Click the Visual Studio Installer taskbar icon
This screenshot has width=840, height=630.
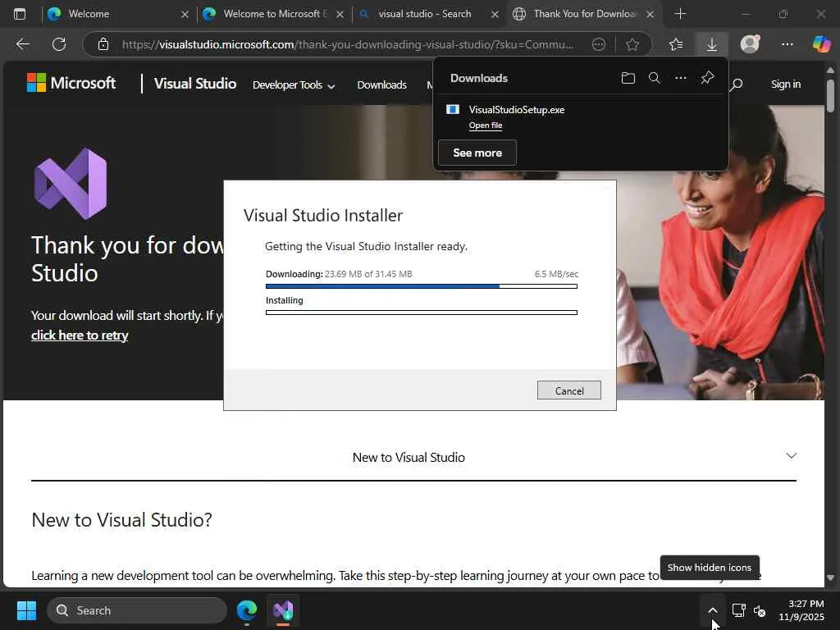click(x=283, y=610)
